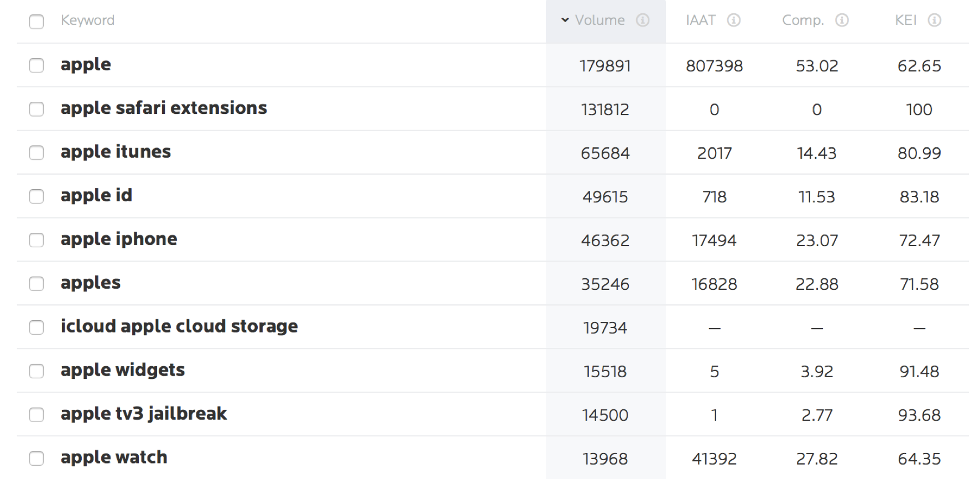Open the icloud apple cloud storage keyword
The width and height of the screenshot is (980, 479).
point(179,326)
